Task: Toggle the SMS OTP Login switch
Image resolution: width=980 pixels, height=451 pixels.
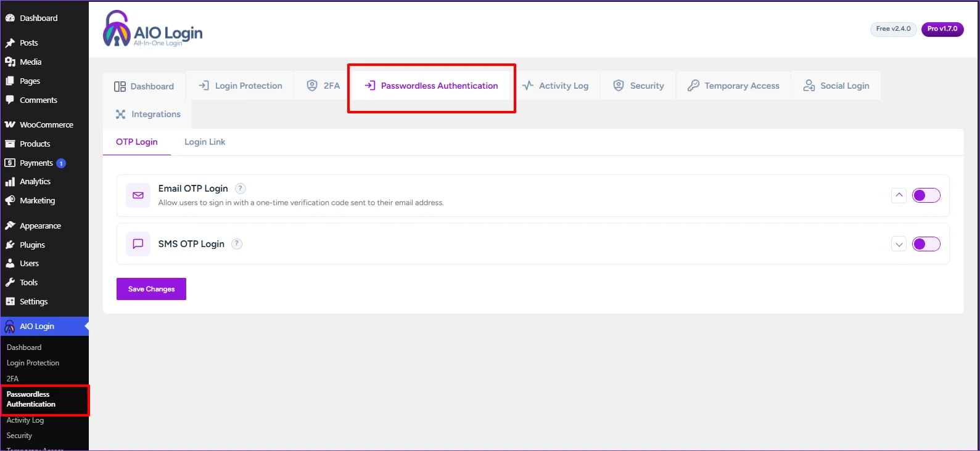Action: (x=926, y=244)
